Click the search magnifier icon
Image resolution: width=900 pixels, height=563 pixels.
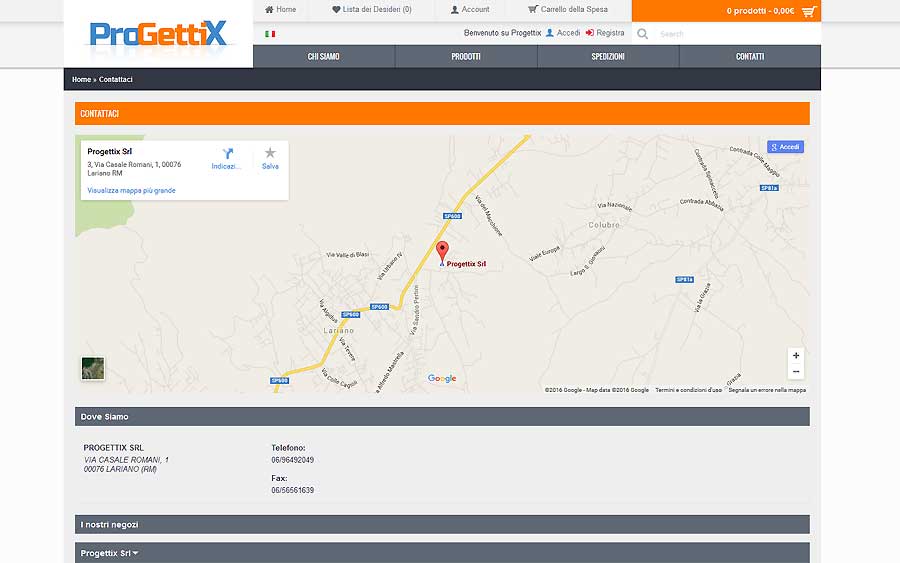(x=642, y=34)
